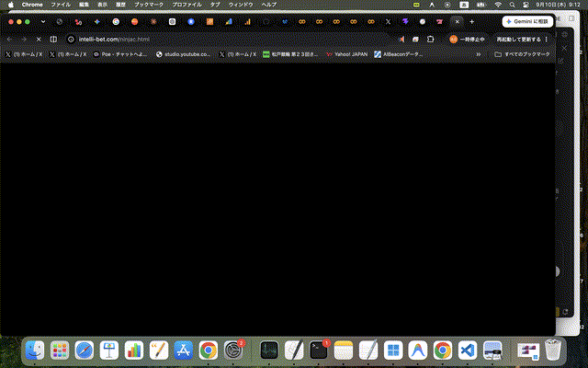
Task: Open App Store from the Dock
Action: point(184,350)
